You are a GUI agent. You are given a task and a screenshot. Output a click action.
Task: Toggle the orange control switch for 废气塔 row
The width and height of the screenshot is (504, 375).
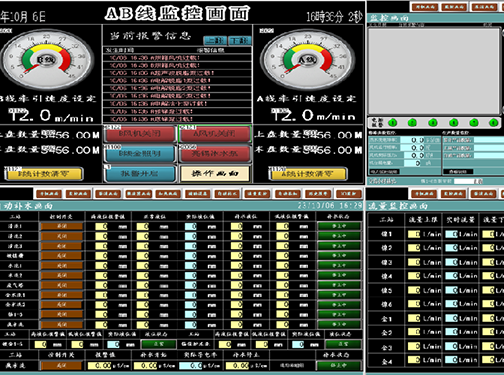coord(62,285)
